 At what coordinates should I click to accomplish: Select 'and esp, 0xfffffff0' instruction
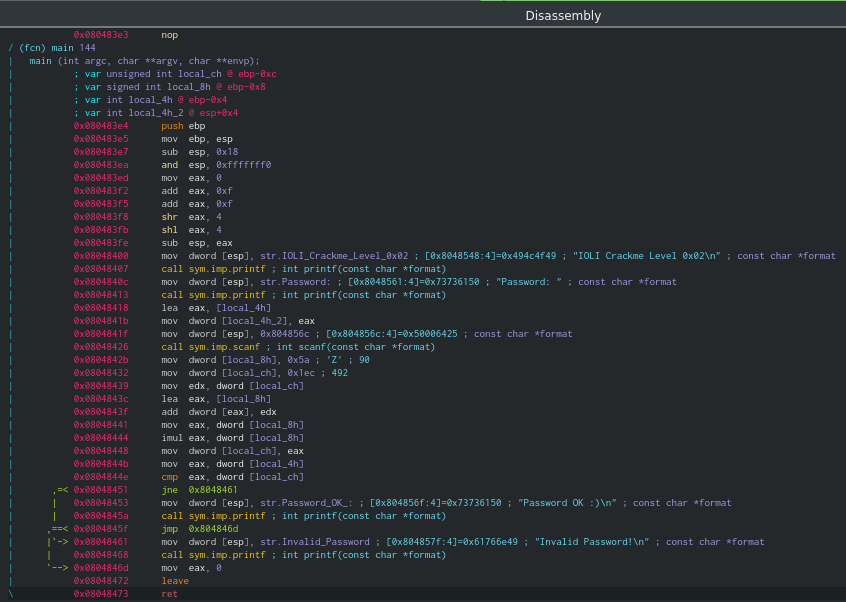pos(216,165)
